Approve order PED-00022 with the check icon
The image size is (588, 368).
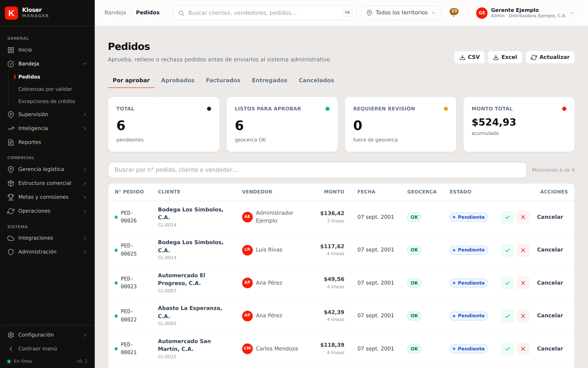tap(507, 316)
